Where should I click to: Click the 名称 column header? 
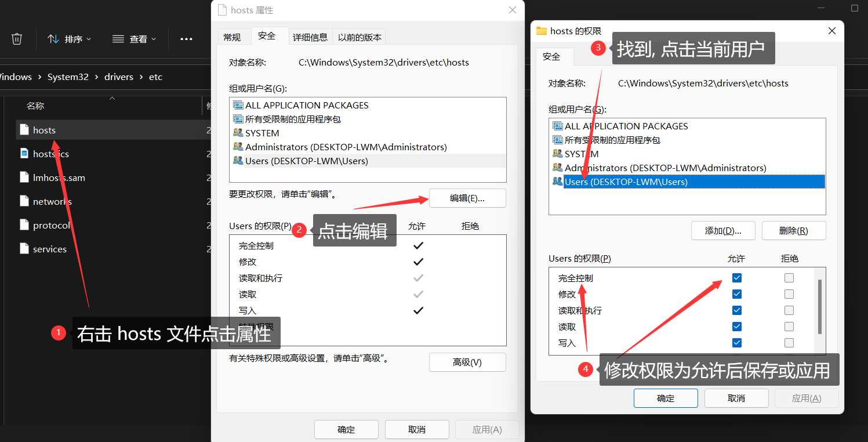coord(35,106)
